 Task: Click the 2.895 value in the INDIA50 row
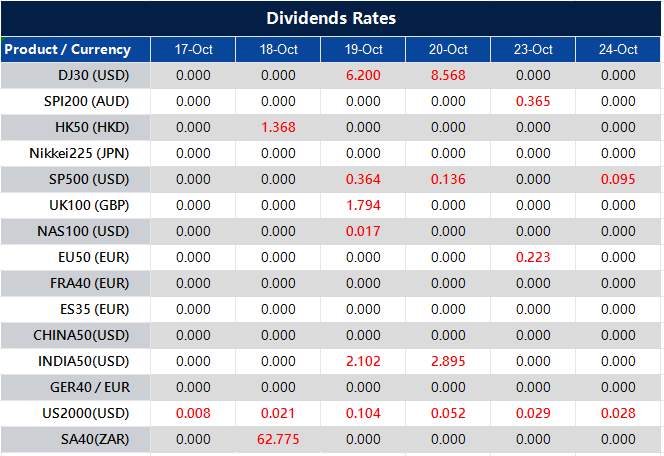pos(448,360)
